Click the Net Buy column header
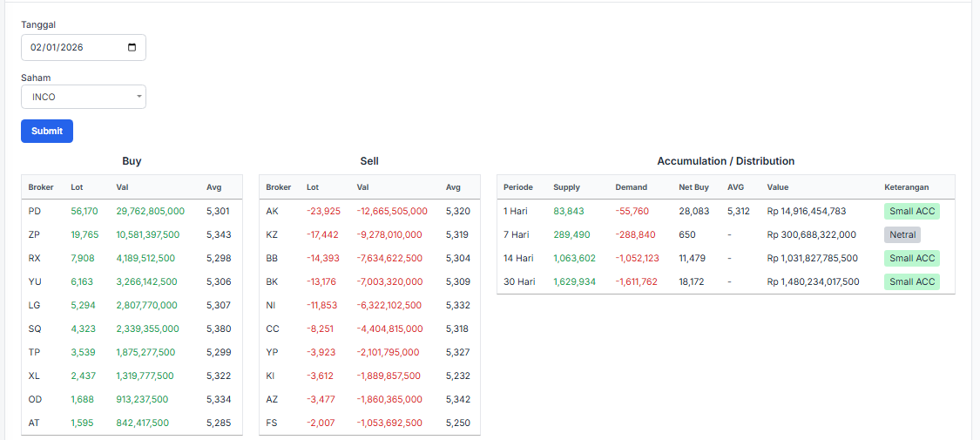The width and height of the screenshot is (980, 440). pyautogui.click(x=693, y=187)
